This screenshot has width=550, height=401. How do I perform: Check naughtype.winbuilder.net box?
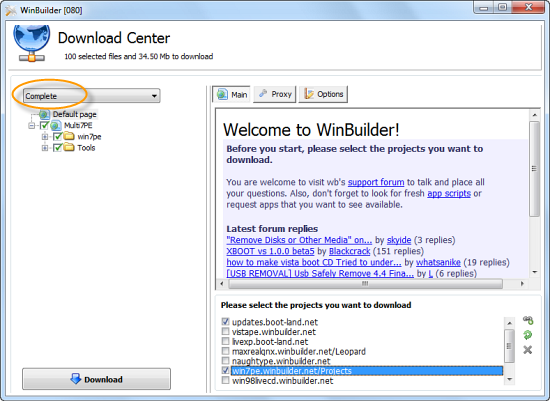pos(226,361)
